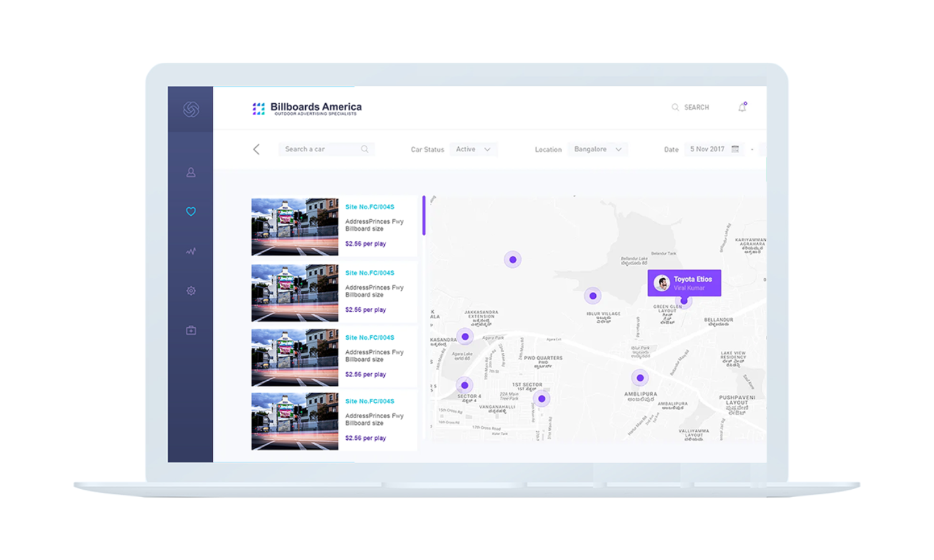Click map marker above IBLUR VILLAGE
The height and width of the screenshot is (560, 934).
[x=593, y=296]
